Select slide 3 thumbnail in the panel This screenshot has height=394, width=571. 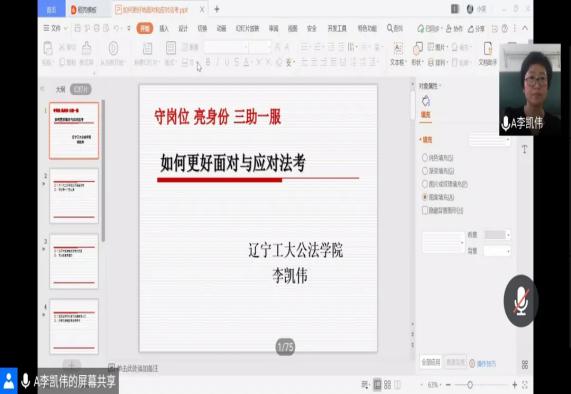point(74,261)
